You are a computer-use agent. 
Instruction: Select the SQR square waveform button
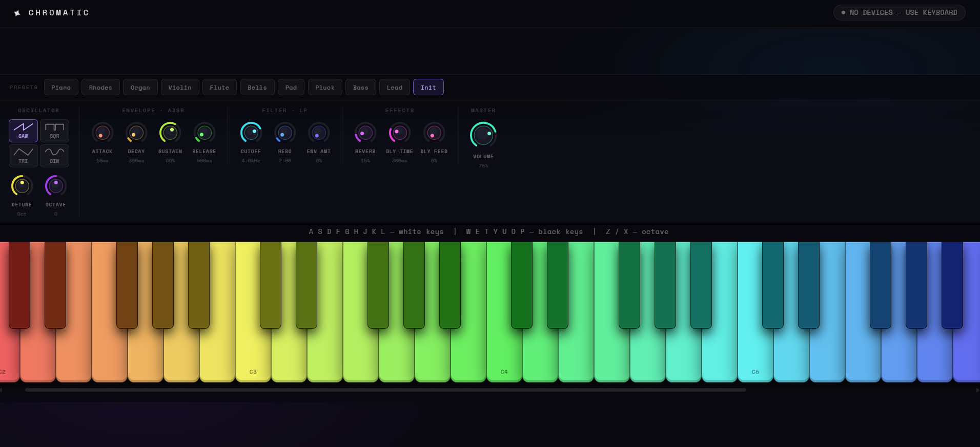click(54, 131)
